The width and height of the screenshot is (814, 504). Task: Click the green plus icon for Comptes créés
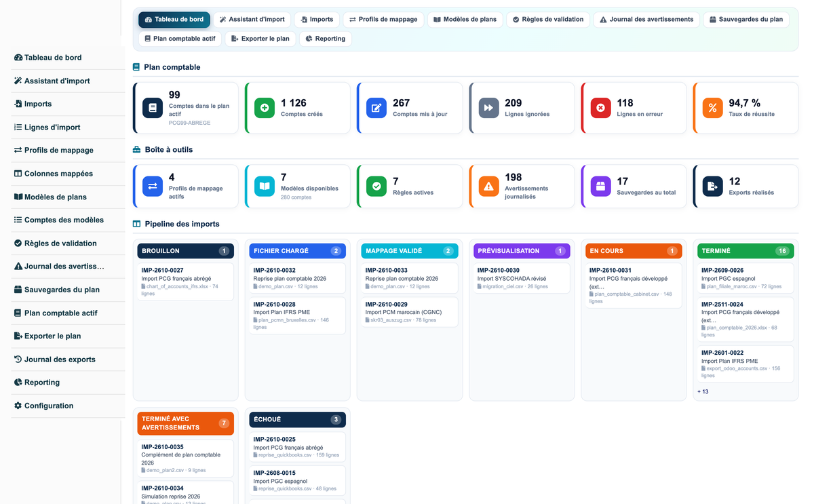click(x=265, y=108)
